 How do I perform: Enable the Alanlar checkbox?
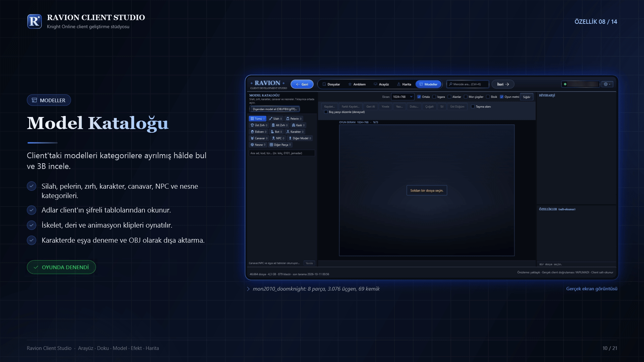pyautogui.click(x=449, y=97)
